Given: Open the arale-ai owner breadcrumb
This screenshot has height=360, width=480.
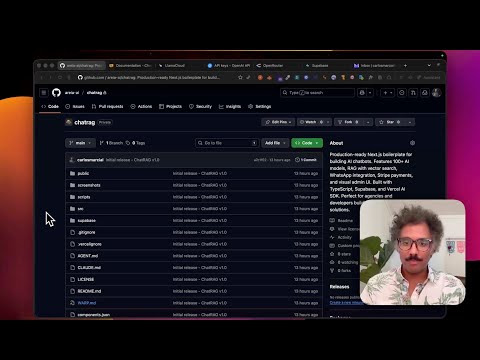Looking at the screenshot, I should click(x=72, y=93).
